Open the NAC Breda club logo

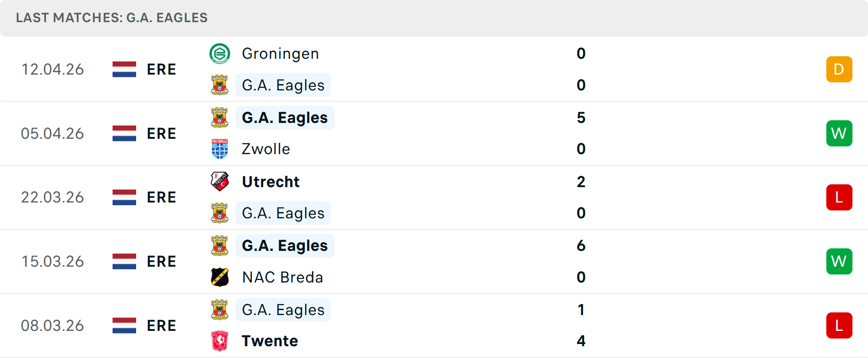tap(220, 277)
